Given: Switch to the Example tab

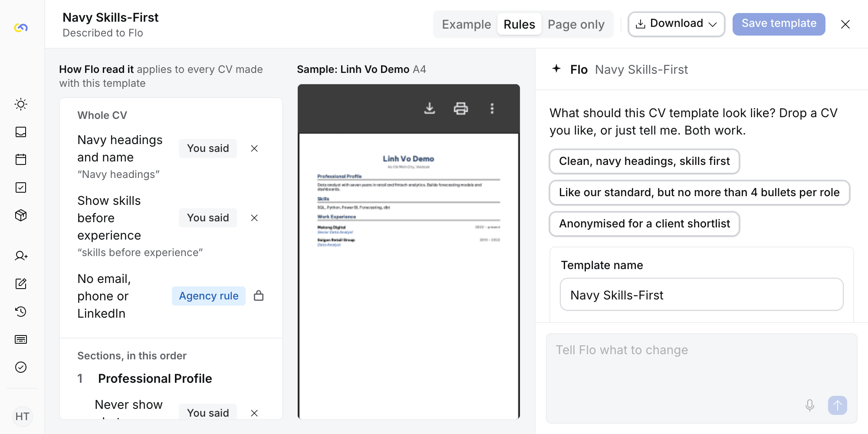Looking at the screenshot, I should (x=467, y=24).
